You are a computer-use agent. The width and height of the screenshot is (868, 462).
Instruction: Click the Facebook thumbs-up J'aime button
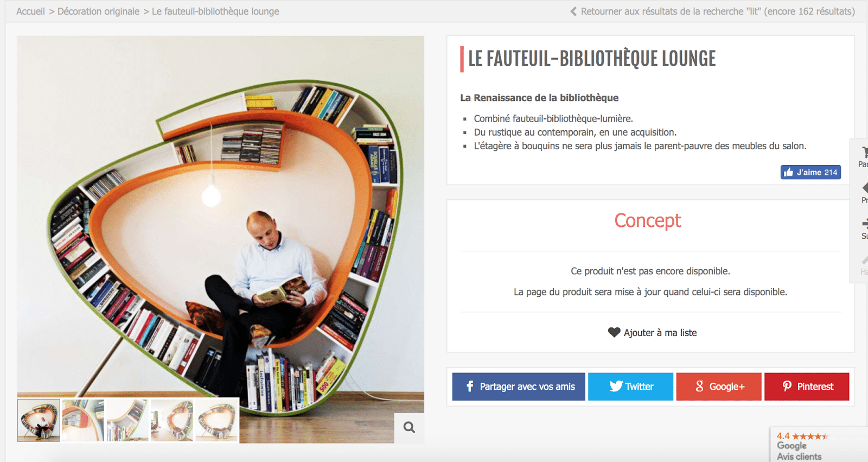pyautogui.click(x=810, y=172)
